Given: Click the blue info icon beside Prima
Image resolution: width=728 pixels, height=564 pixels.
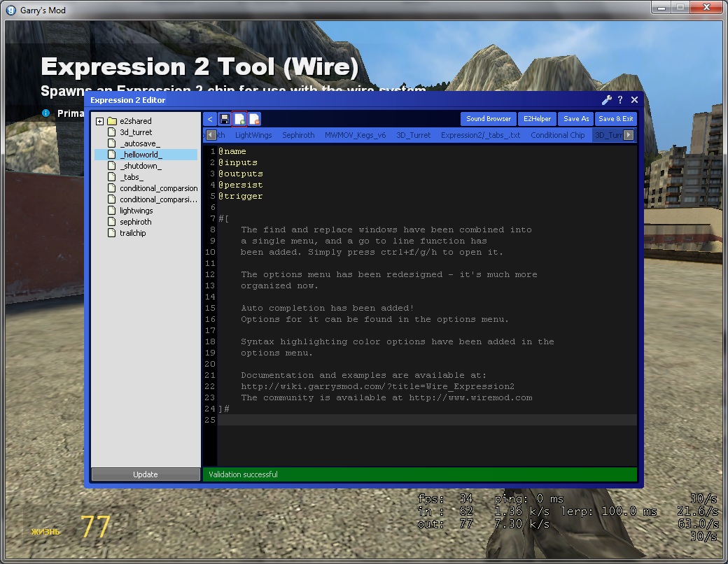Looking at the screenshot, I should pos(45,113).
